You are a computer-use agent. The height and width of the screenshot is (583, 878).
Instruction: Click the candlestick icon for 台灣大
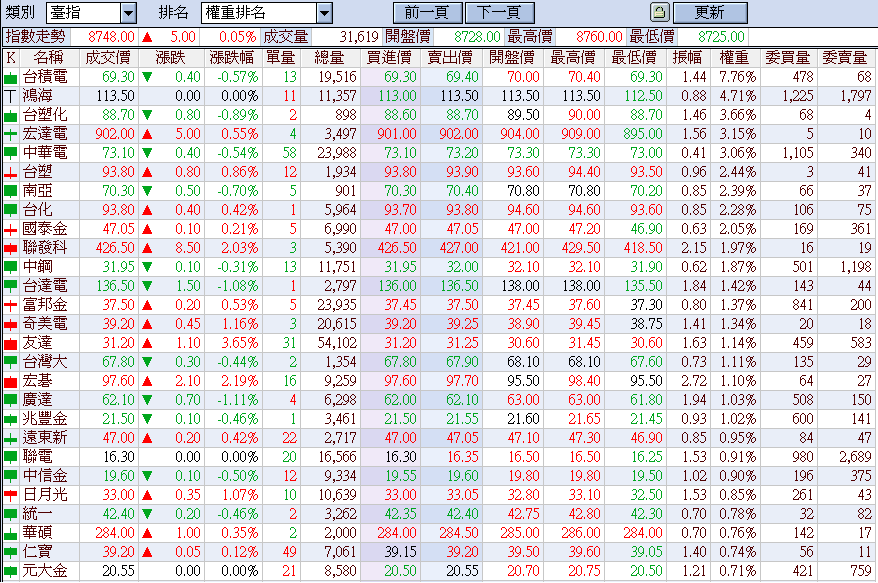(x=11, y=362)
